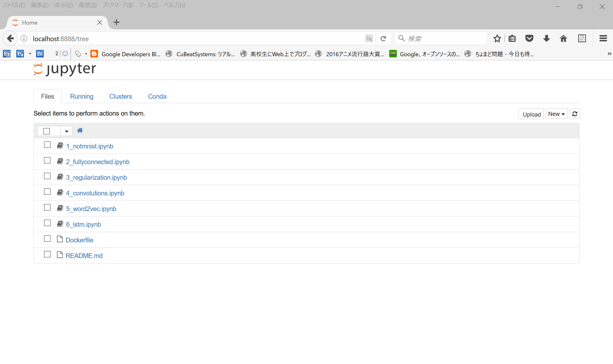Open the Dockerfile link
The height and width of the screenshot is (364, 613).
point(79,240)
